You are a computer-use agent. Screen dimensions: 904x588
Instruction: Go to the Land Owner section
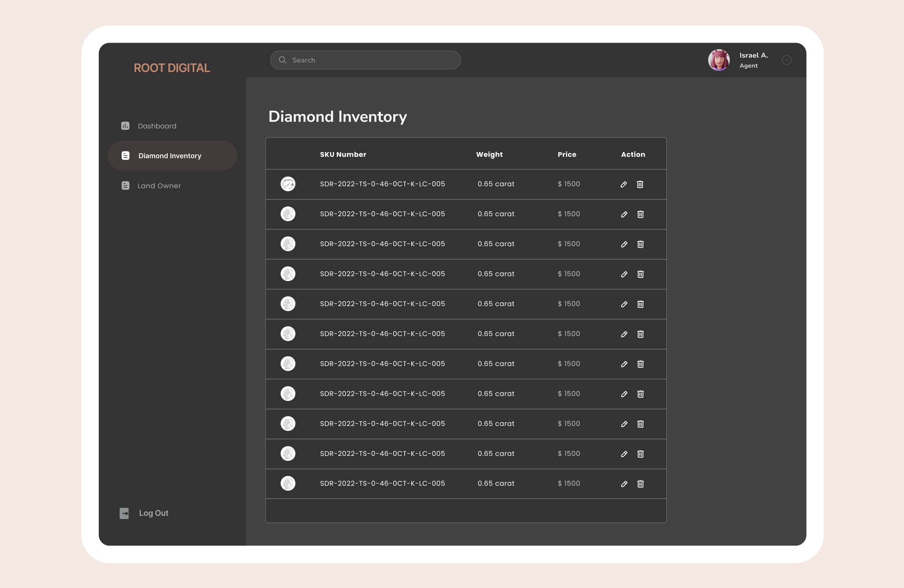(x=159, y=186)
